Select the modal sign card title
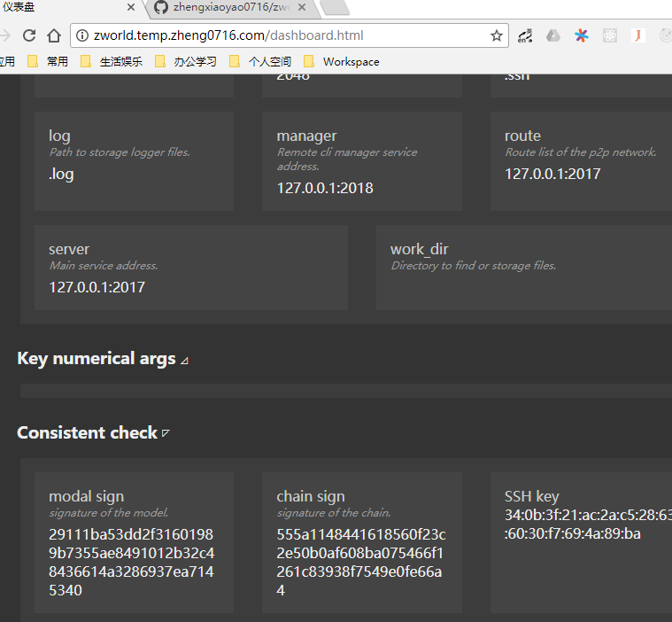Screen dimensions: 672x622 click(x=86, y=497)
